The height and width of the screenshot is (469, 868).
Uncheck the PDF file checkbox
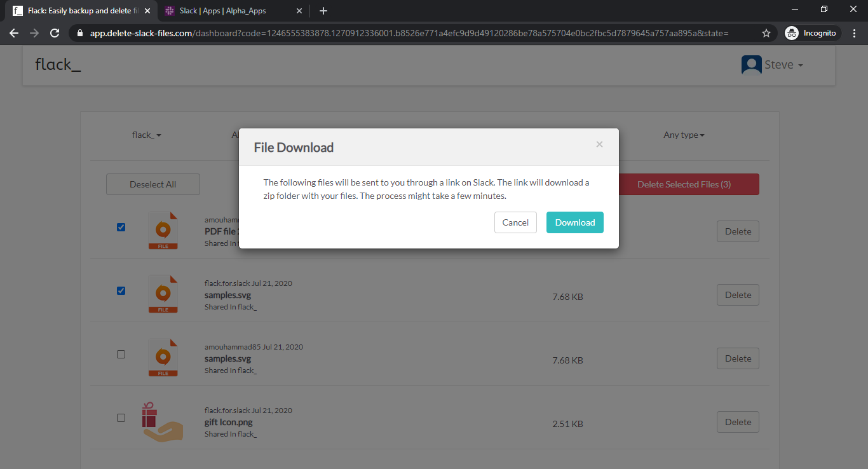click(121, 228)
